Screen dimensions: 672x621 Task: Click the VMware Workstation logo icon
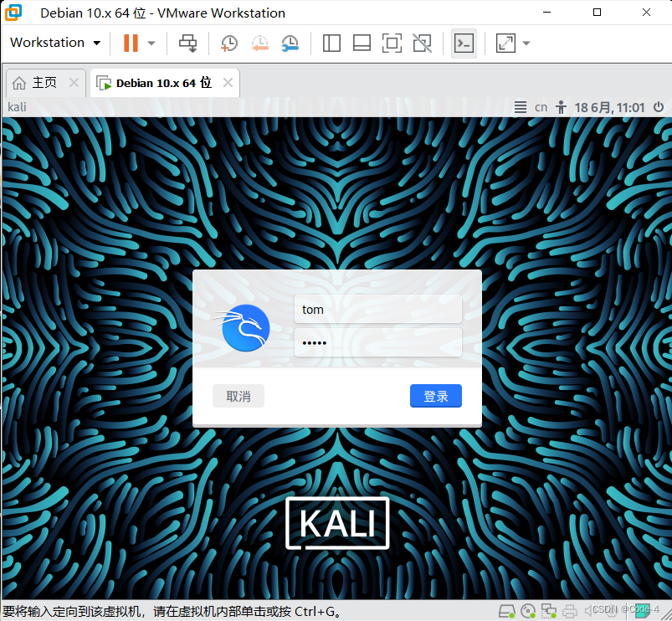[13, 12]
